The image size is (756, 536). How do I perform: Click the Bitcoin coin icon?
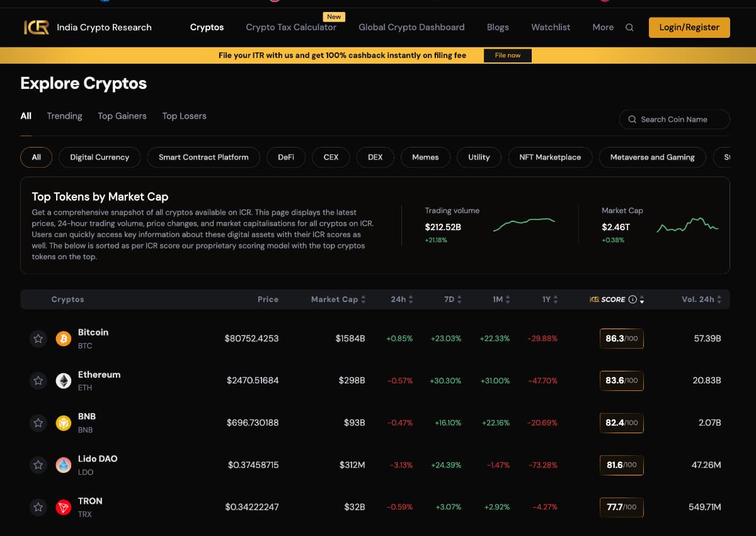click(x=64, y=339)
